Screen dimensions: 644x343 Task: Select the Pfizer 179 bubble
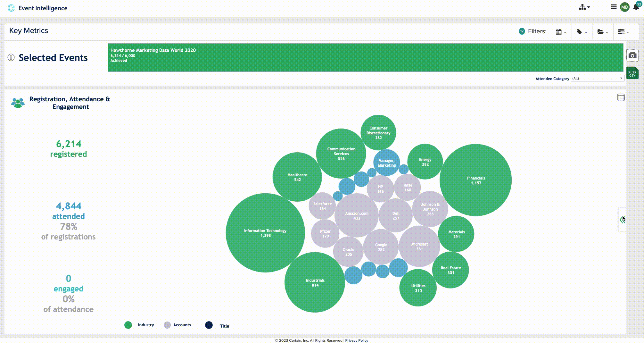[325, 233]
